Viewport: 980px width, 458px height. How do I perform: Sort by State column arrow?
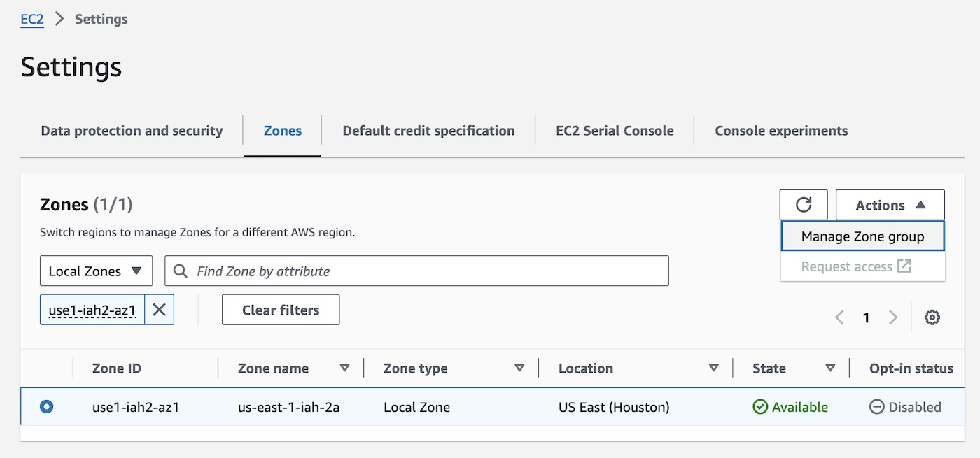[830, 368]
